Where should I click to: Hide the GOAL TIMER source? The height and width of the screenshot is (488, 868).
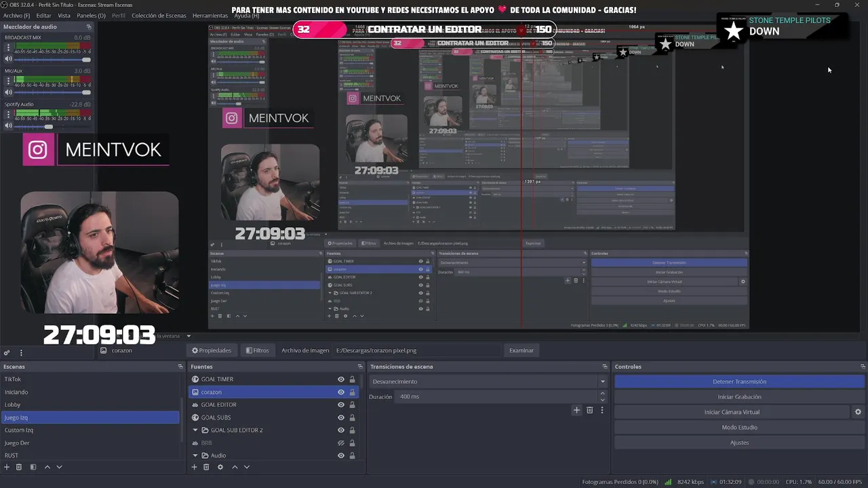tap(341, 380)
